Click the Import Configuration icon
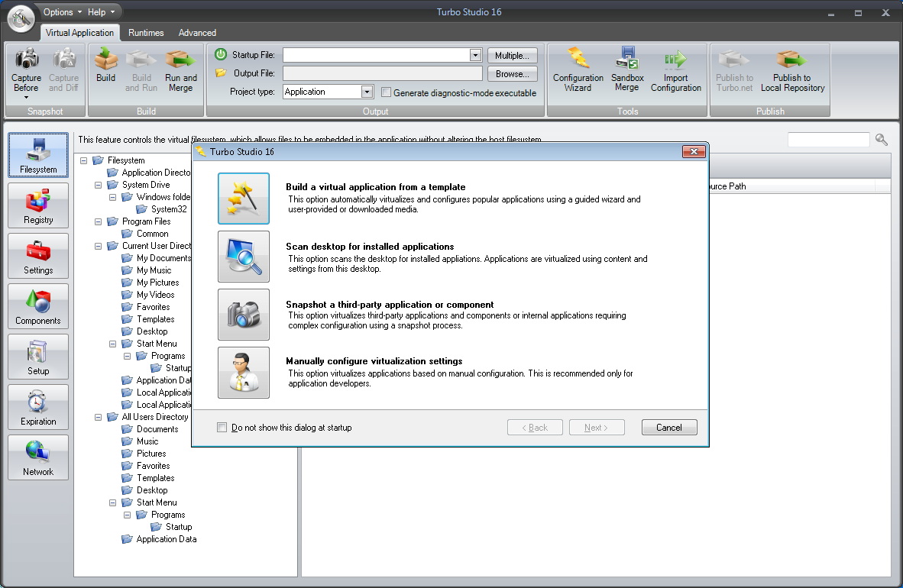 (x=675, y=70)
